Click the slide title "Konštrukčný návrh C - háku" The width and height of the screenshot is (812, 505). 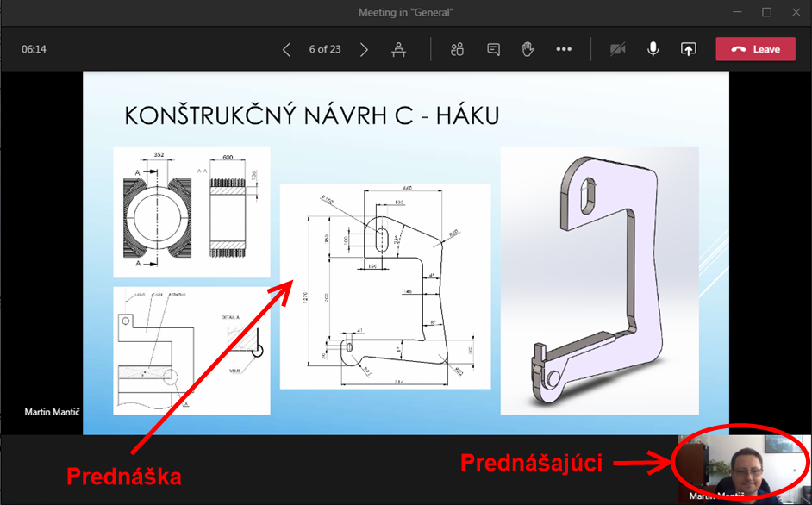(312, 115)
